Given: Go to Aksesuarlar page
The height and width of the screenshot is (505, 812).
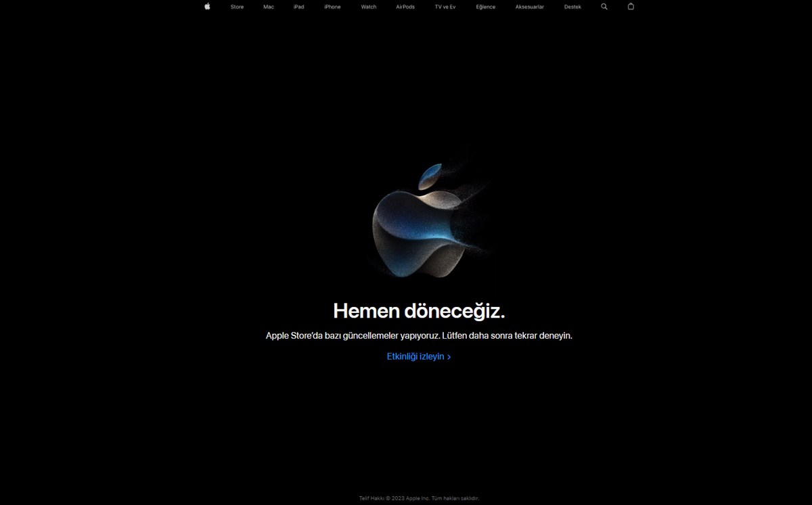Looking at the screenshot, I should pyautogui.click(x=529, y=7).
